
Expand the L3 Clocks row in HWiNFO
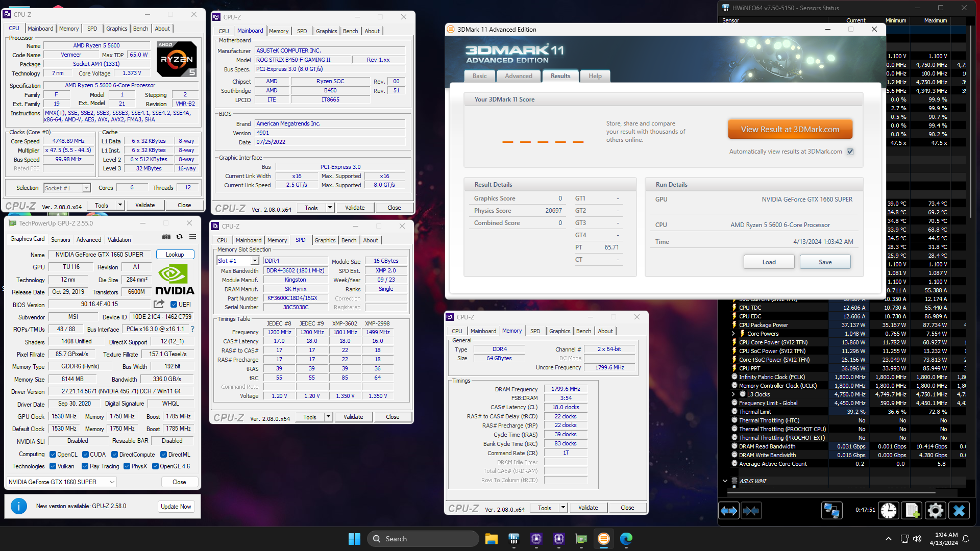[733, 394]
